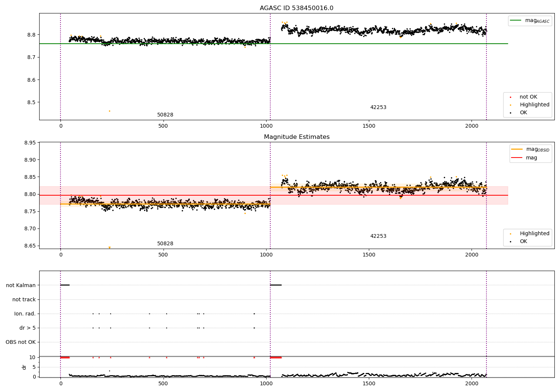
Task: Click the 8.70 y-tick label in the middle plot
Action: click(30, 228)
